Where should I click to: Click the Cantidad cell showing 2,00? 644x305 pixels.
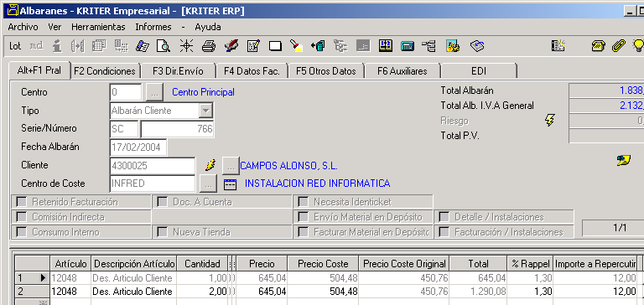202,292
